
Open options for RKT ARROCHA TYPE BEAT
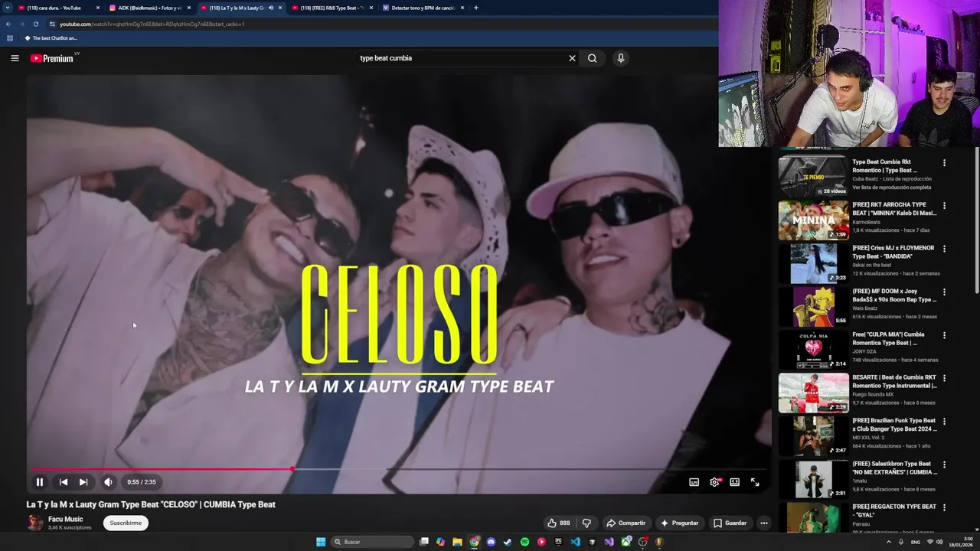(944, 206)
